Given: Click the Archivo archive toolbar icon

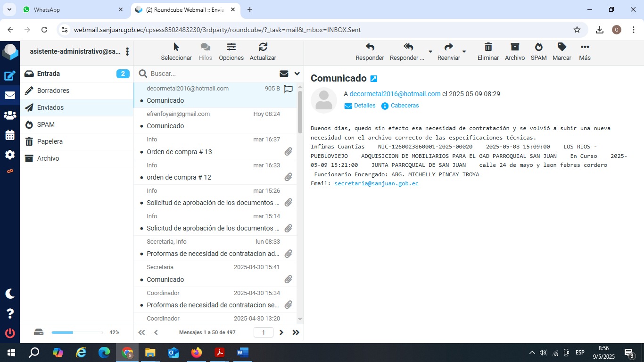Looking at the screenshot, I should 514,47.
